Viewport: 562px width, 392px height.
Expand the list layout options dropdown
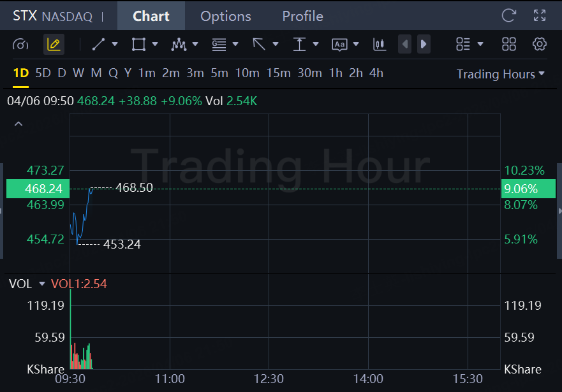click(x=470, y=44)
